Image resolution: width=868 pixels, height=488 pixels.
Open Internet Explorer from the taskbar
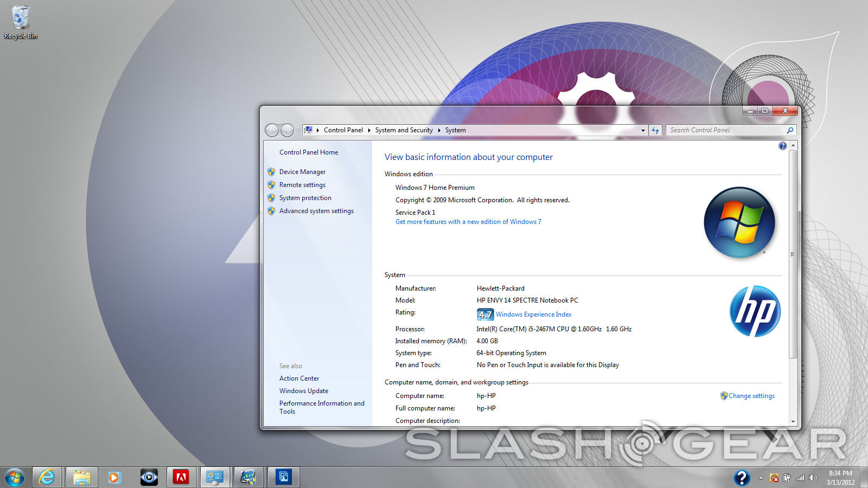pos(47,477)
